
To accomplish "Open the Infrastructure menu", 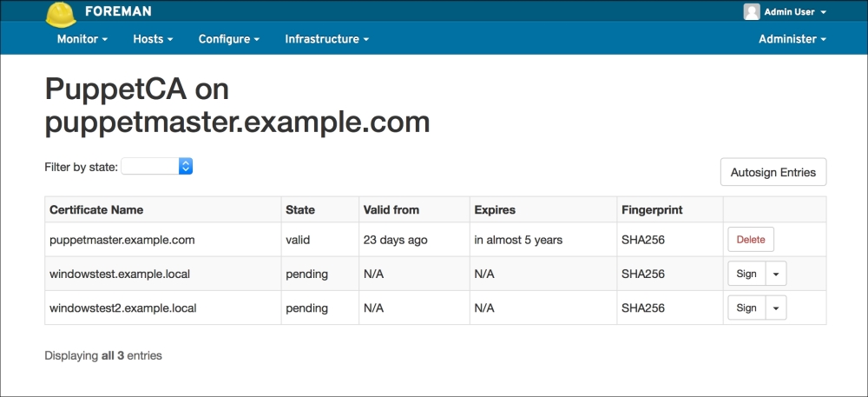I will click(x=326, y=39).
